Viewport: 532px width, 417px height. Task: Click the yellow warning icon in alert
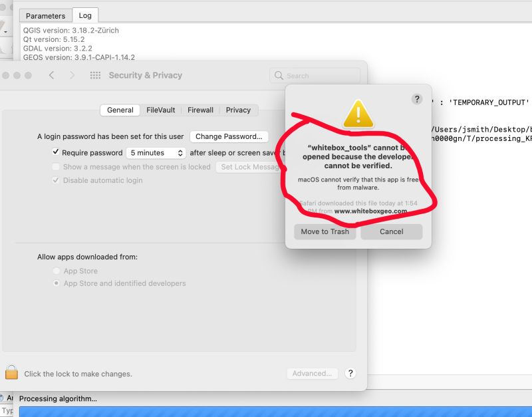coord(358,114)
